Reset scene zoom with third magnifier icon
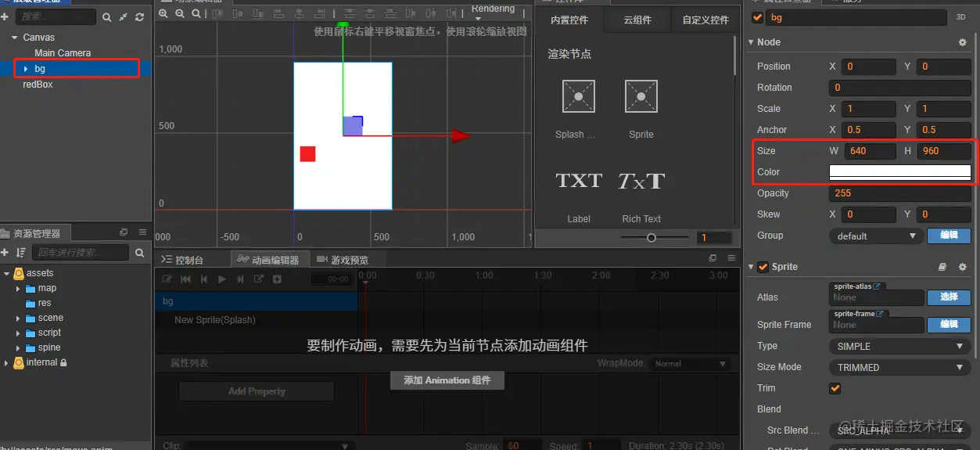 click(x=195, y=14)
